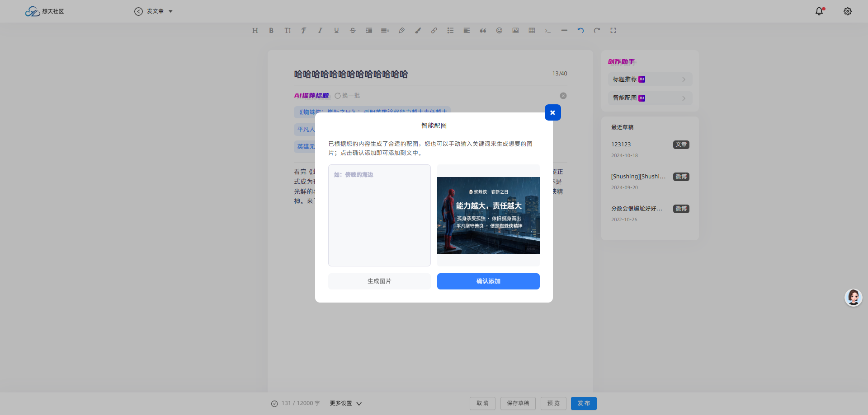Open the emoji picker
The width and height of the screenshot is (868, 415).
(499, 30)
